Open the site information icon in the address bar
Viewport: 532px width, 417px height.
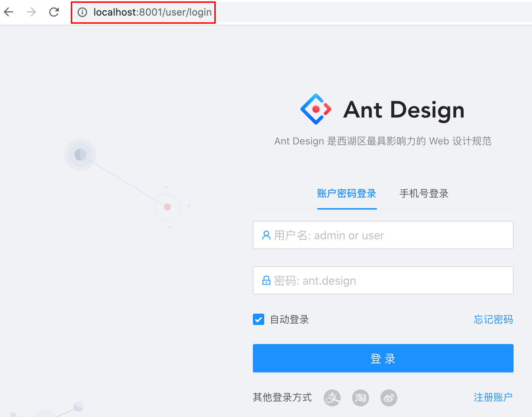point(82,12)
